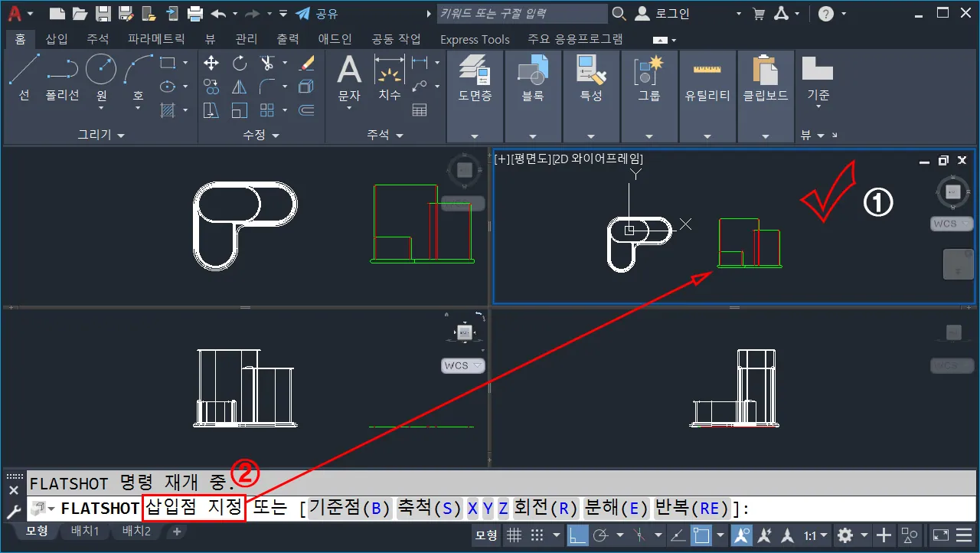The height and width of the screenshot is (553, 980).
Task: Choose the Rectangle draw tool
Action: pos(168,63)
